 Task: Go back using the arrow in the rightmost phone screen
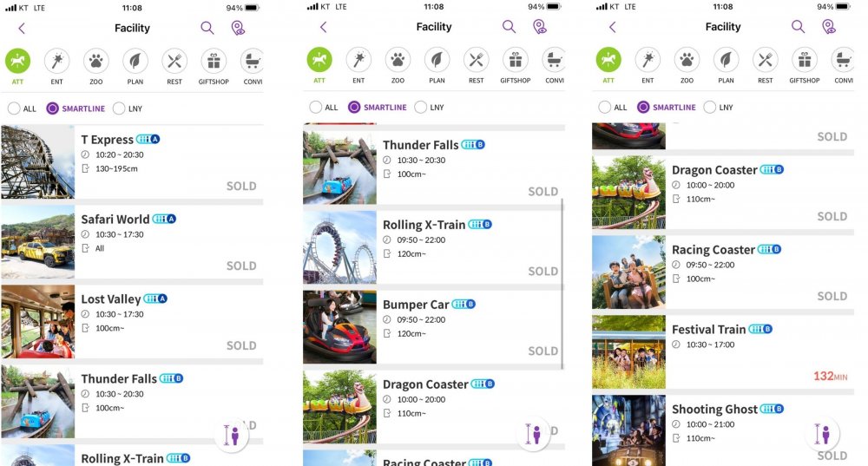tap(612, 27)
